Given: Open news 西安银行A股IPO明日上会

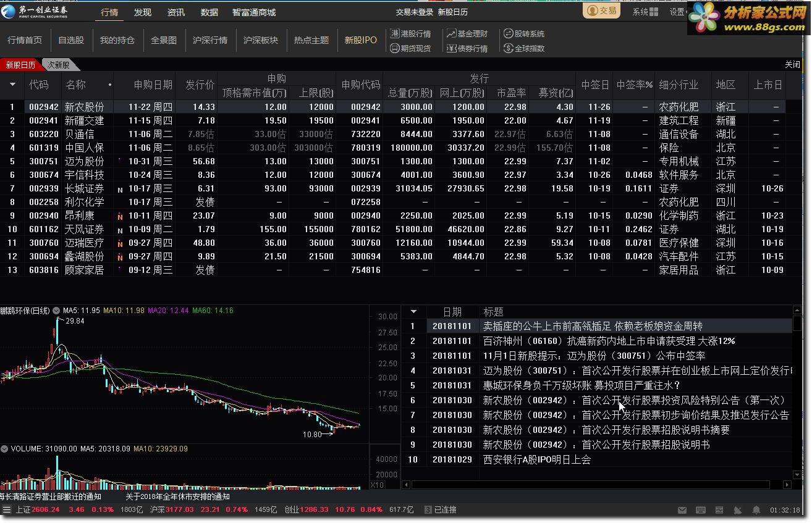Looking at the screenshot, I should 536,459.
